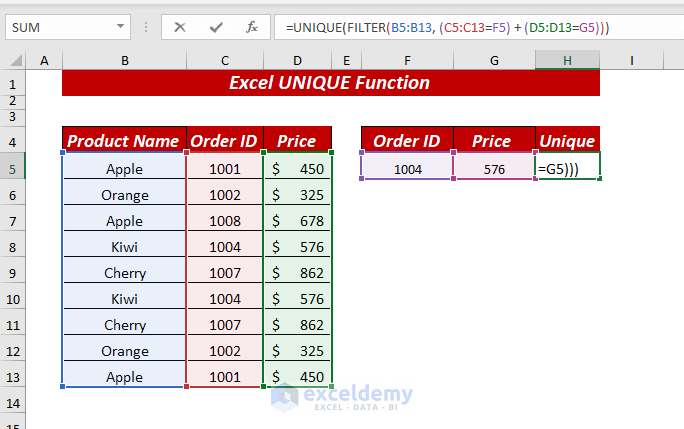Select column G header
Viewport: 684px width, 429px height.
point(494,60)
